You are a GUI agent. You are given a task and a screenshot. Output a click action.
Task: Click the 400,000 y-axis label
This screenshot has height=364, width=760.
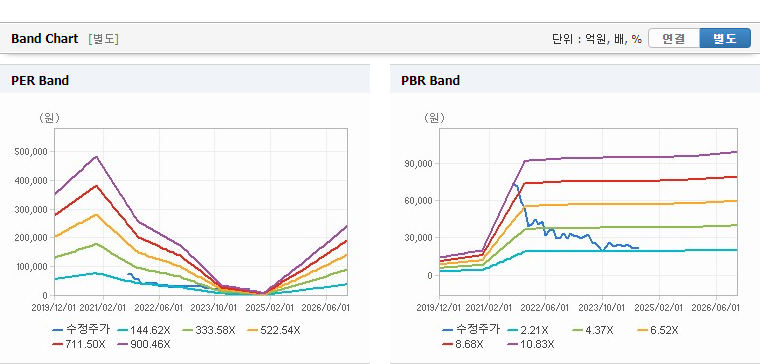click(32, 180)
